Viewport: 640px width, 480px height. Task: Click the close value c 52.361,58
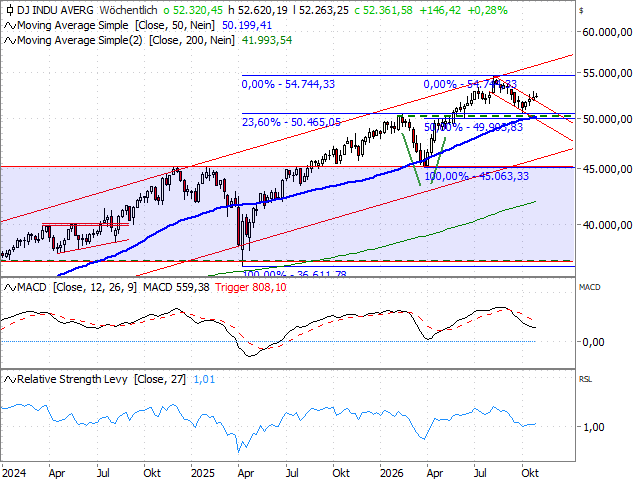coord(383,10)
